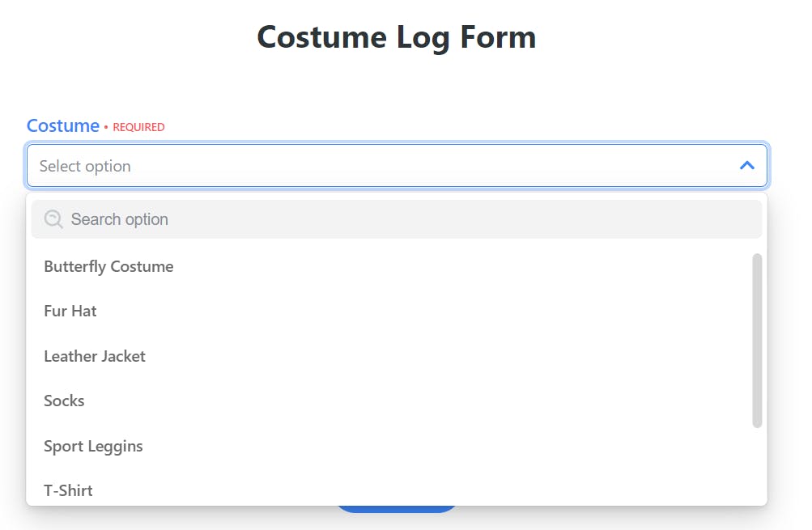Screen dimensions: 812x530
Task: Select Butterfly Costume from the list
Action: coord(108,266)
